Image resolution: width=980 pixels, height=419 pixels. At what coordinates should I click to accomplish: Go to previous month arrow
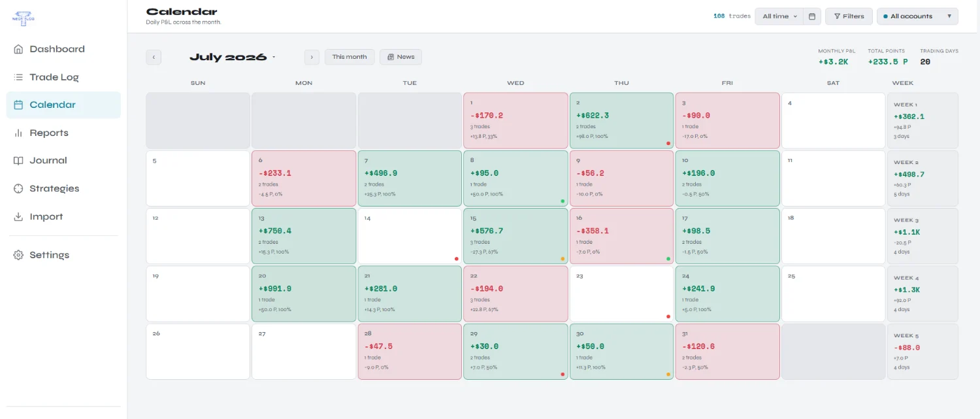click(x=154, y=57)
